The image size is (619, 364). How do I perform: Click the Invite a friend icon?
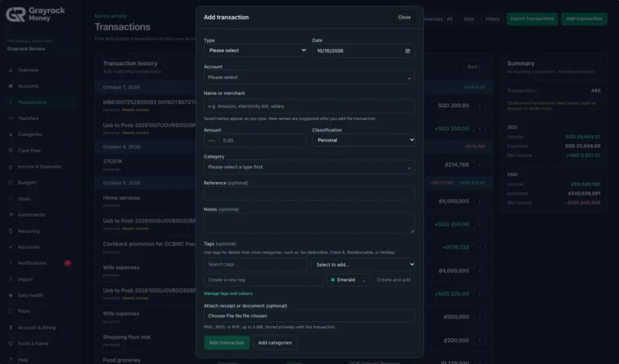coord(10,344)
